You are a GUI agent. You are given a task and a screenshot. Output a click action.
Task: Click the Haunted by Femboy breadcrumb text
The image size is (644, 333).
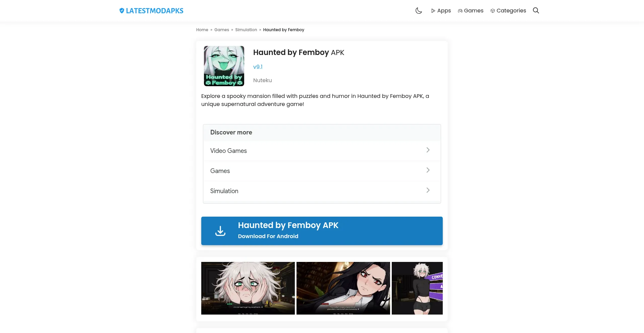pos(284,30)
